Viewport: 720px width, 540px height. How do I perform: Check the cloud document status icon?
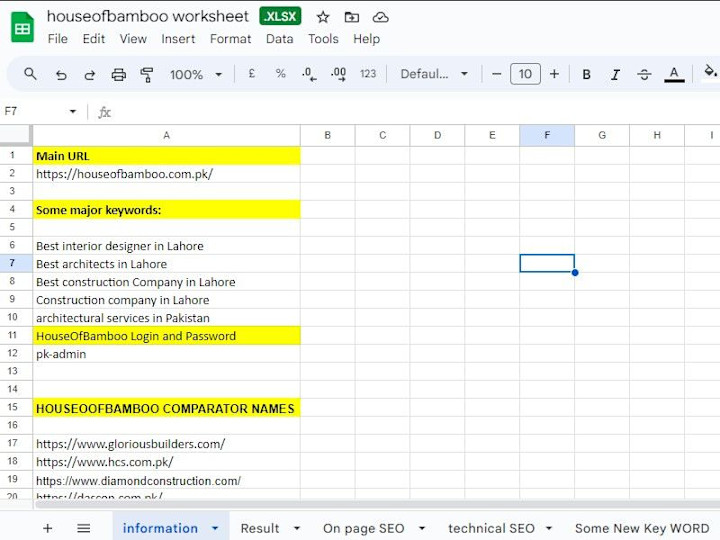pos(381,17)
